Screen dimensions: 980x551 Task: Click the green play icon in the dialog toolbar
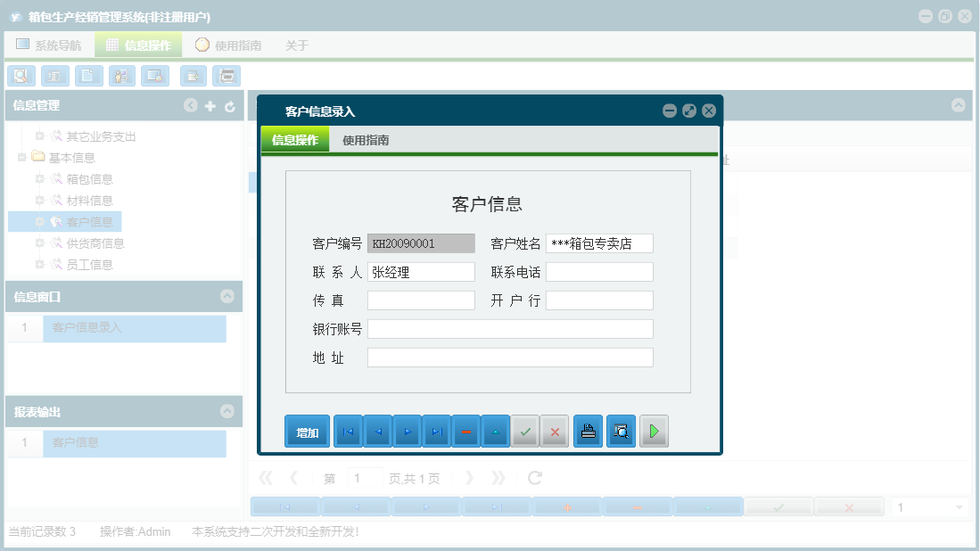pos(654,431)
